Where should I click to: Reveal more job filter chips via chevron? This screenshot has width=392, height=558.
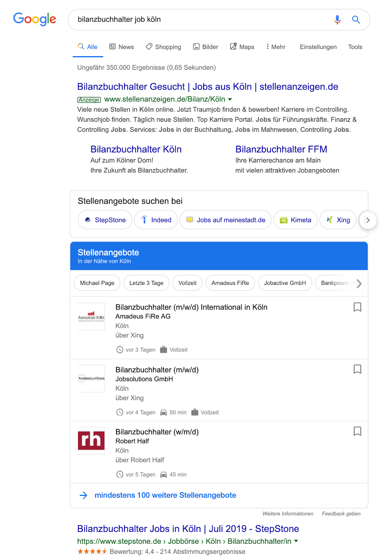click(359, 284)
